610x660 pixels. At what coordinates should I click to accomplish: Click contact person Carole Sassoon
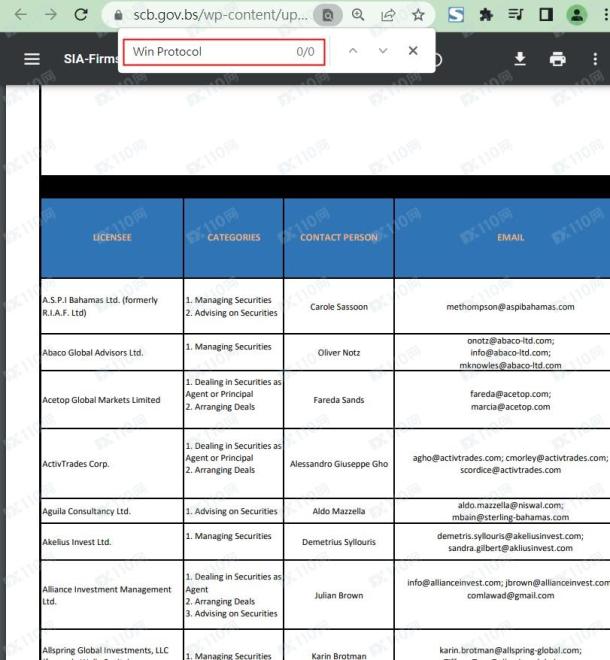pos(339,307)
